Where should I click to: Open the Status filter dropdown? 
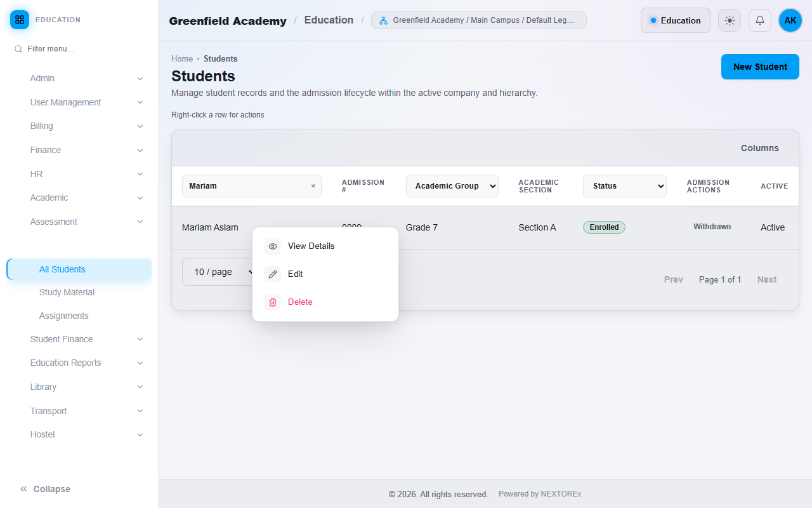(625, 186)
